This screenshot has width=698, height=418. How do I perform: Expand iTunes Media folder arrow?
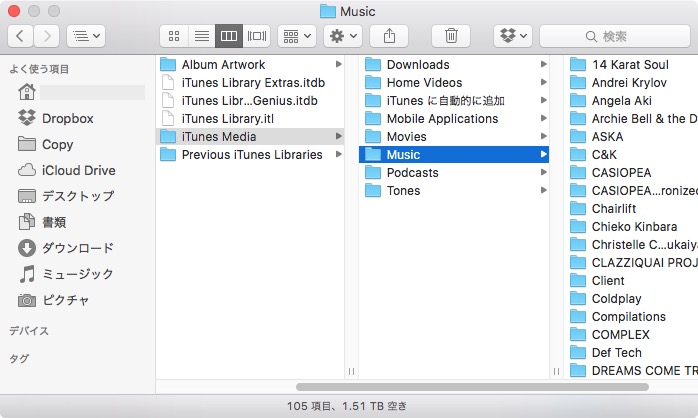click(339, 136)
